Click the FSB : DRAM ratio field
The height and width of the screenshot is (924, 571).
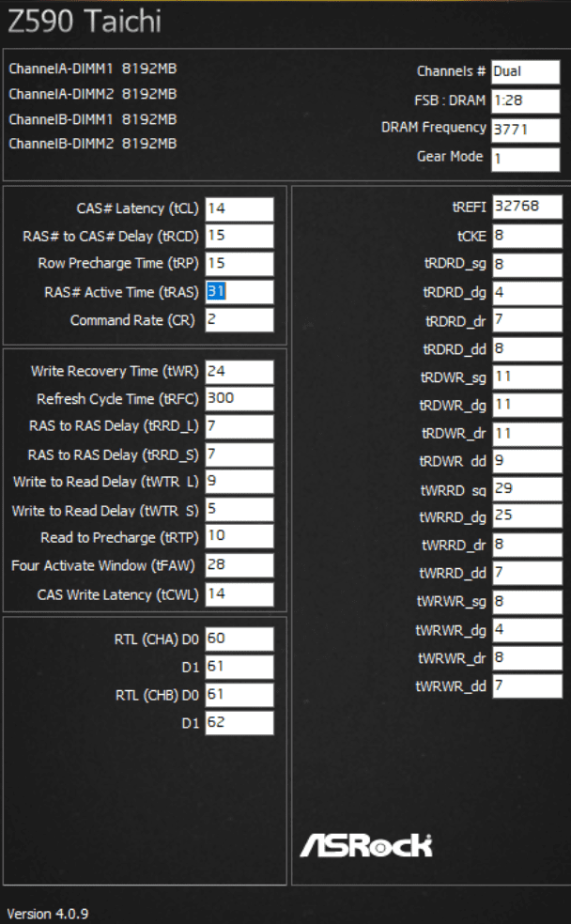525,100
